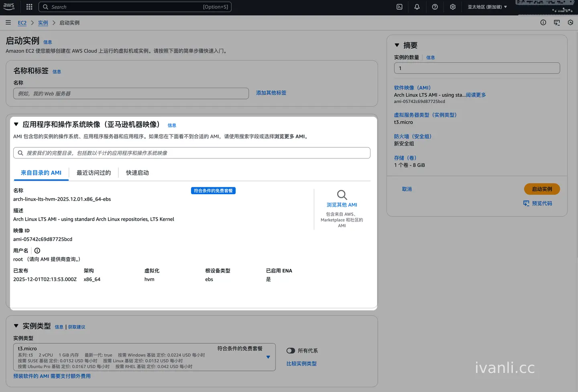Image resolution: width=578 pixels, height=392 pixels.
Task: Click 信息 link beside the 启动实例 heading
Action: 48,42
